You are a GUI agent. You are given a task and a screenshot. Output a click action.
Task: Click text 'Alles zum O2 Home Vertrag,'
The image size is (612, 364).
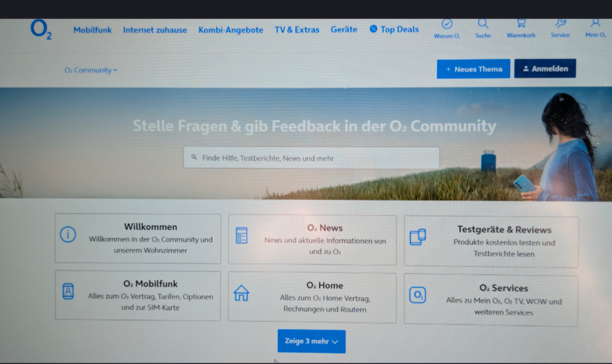[x=325, y=298]
